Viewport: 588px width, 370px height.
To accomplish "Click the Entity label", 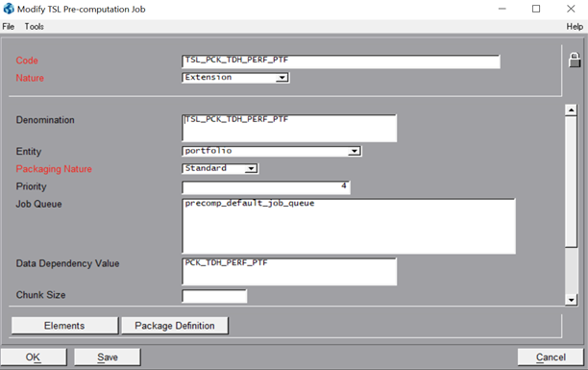I will tap(29, 152).
